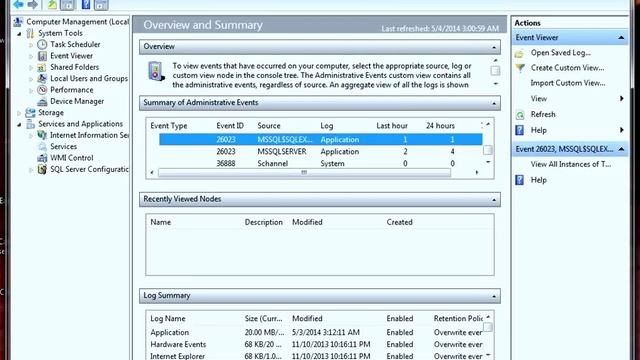The width and height of the screenshot is (640, 360).
Task: Click the System Tools icon
Action: pyautogui.click(x=30, y=33)
